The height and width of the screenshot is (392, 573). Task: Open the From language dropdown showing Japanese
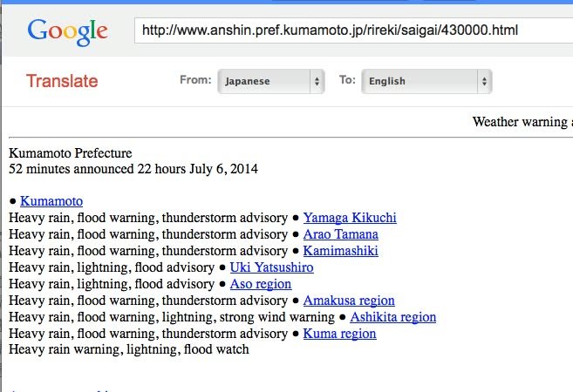pyautogui.click(x=271, y=82)
